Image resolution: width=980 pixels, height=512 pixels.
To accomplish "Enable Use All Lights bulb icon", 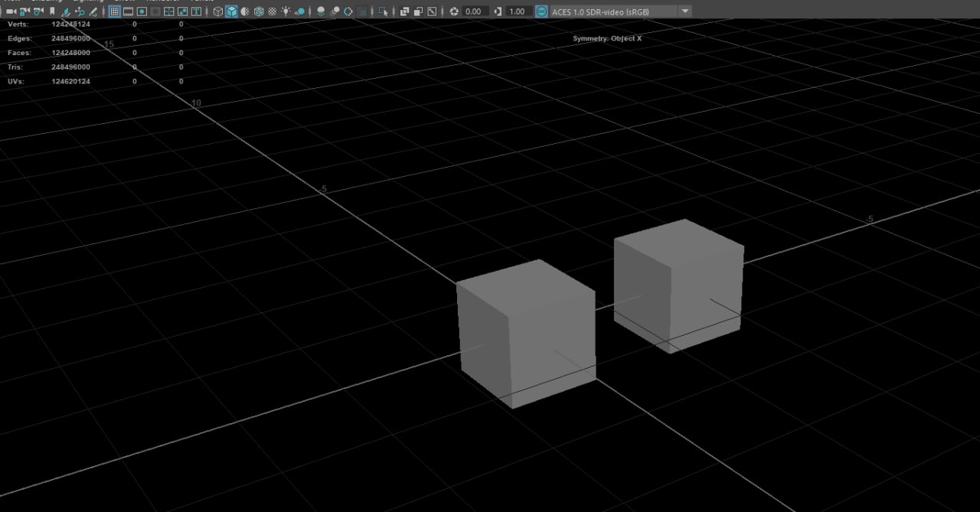I will click(286, 11).
